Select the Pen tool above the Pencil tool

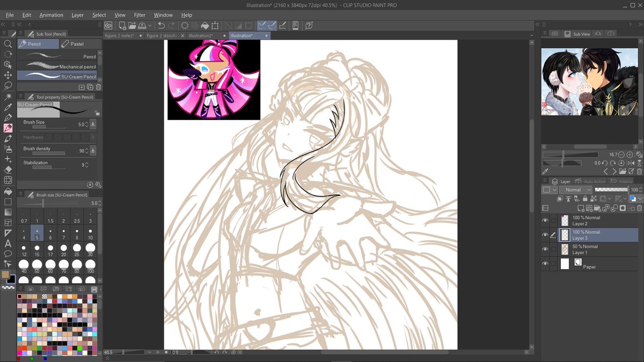point(8,117)
